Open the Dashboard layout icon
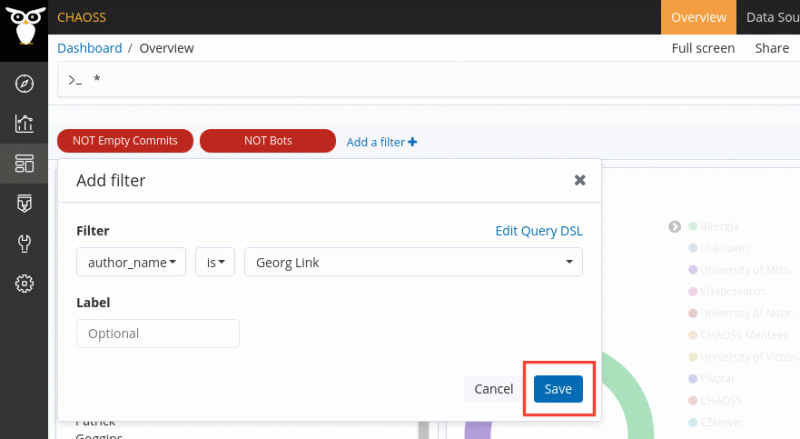800x439 pixels. click(24, 163)
